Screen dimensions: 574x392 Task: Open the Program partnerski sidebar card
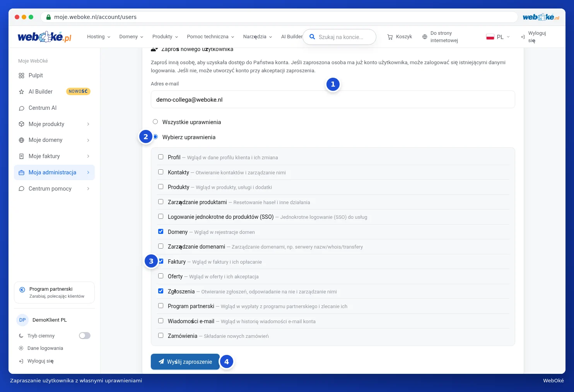(x=54, y=293)
